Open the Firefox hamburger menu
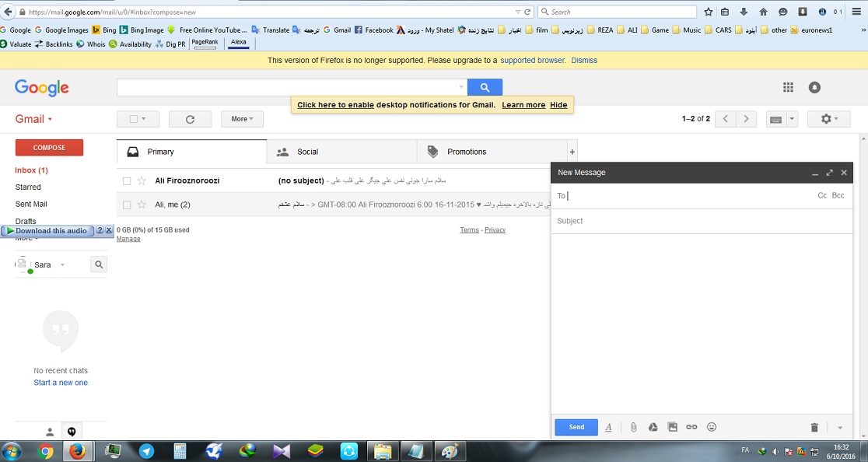 tap(856, 12)
